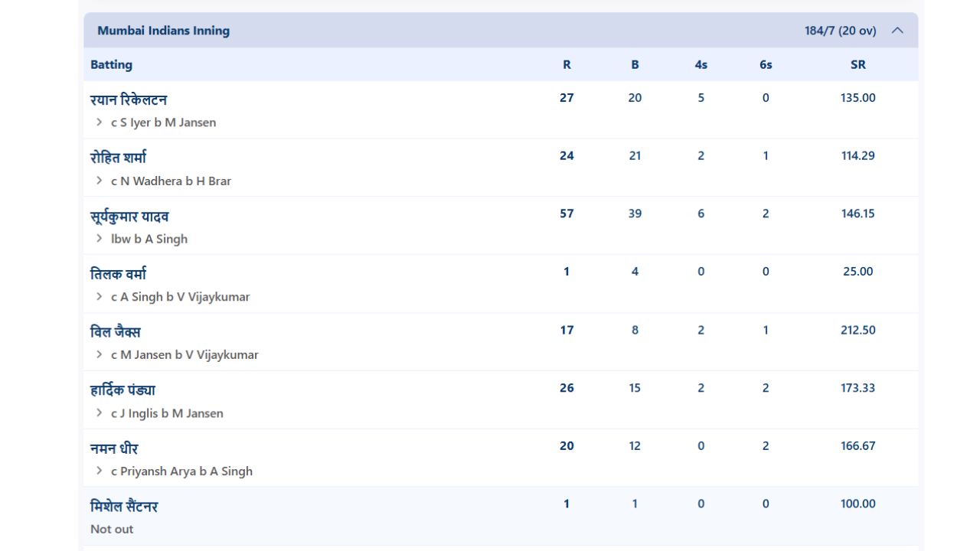
Task: Expand chevron beside c A Singh b V Vijaykumar
Action: 99,297
